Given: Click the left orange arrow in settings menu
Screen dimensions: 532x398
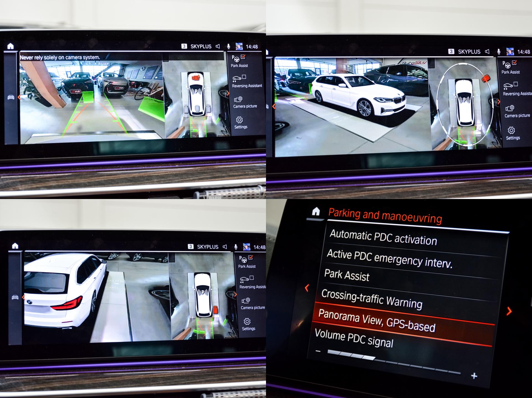Looking at the screenshot, I should pyautogui.click(x=307, y=288).
